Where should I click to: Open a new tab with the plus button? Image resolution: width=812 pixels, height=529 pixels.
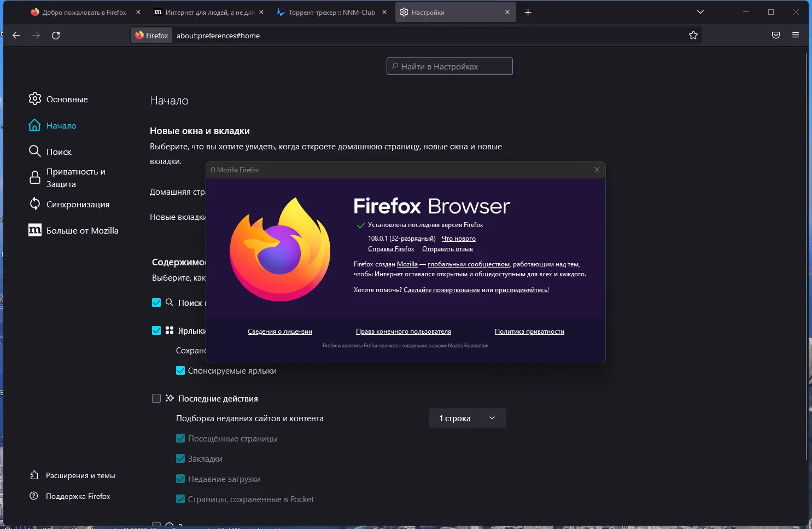(x=528, y=13)
